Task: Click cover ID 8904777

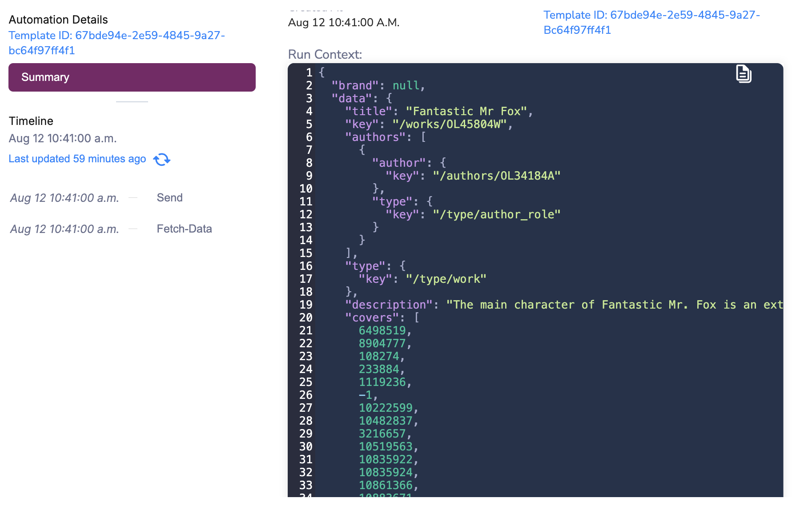Action: (382, 343)
